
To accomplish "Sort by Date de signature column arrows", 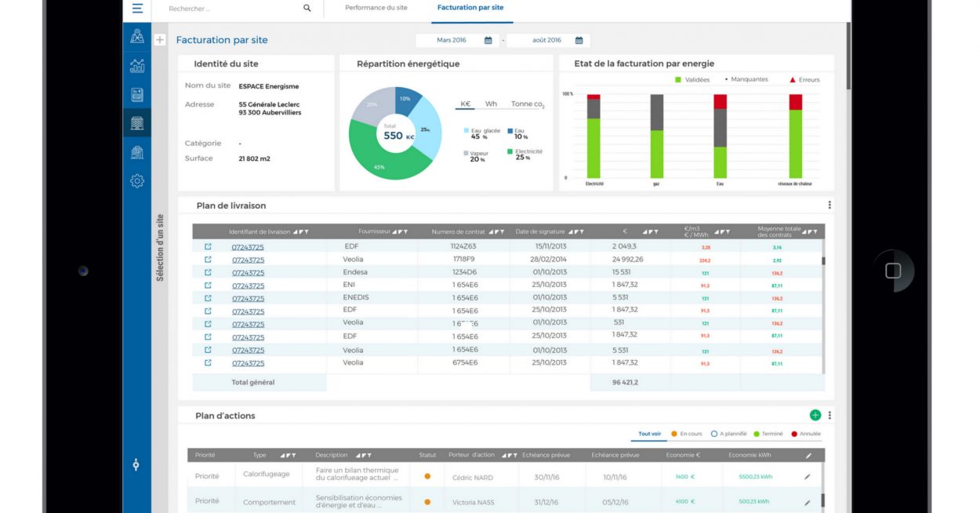I will coord(576,232).
